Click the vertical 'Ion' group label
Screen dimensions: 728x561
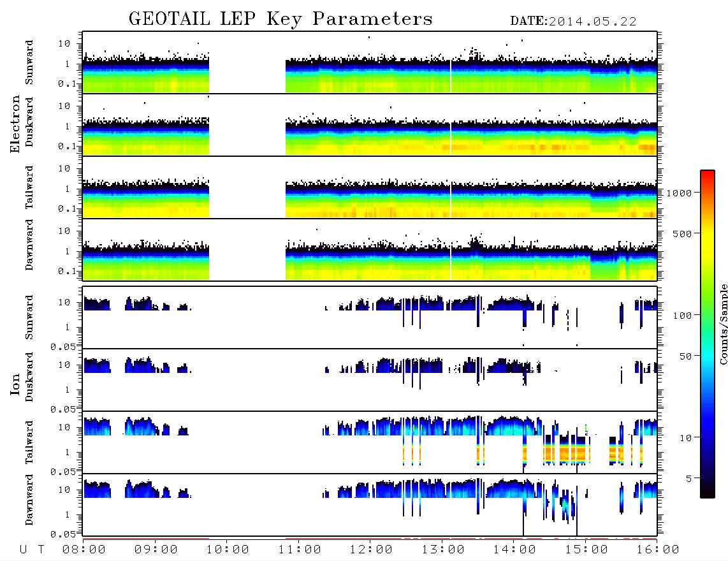click(x=15, y=384)
